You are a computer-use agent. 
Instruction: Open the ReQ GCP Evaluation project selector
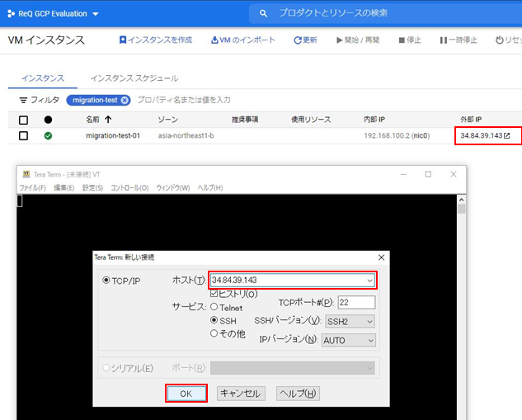click(54, 14)
